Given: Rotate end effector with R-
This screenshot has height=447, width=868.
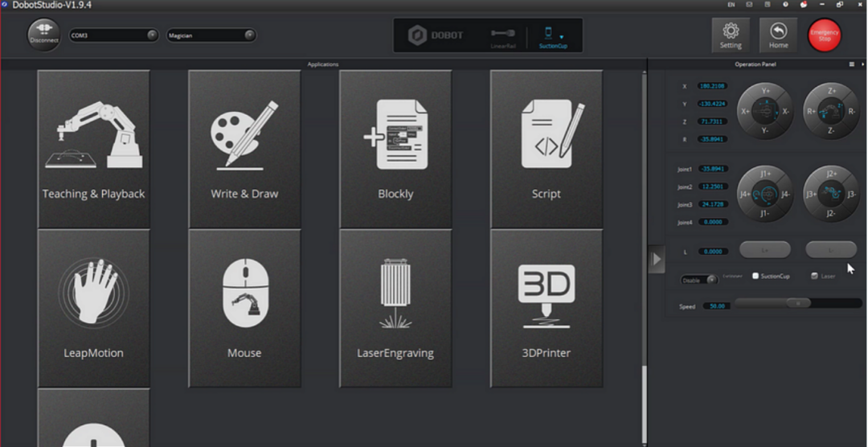Looking at the screenshot, I should tap(852, 111).
